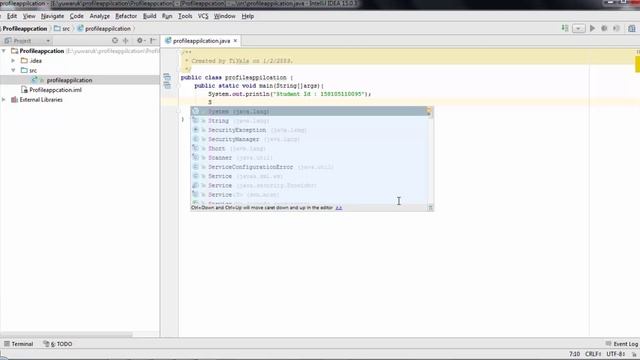
Task: Choose ServiceConfigurationError from completion list
Action: (309, 167)
